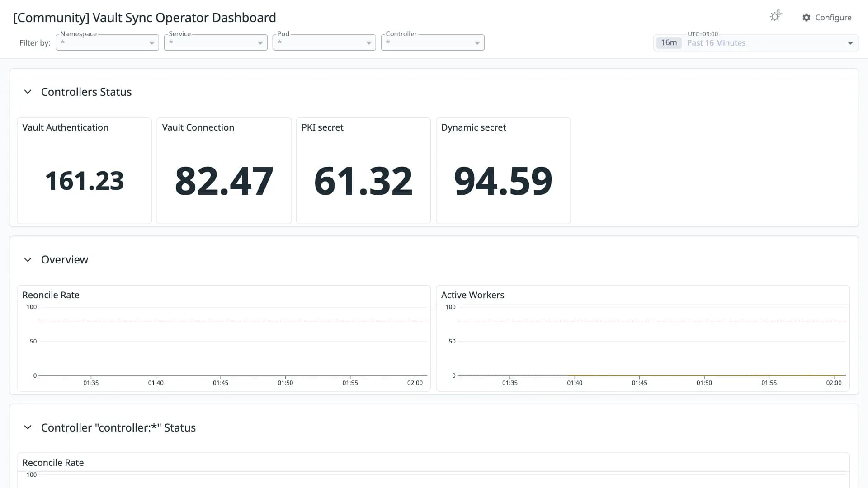
Task: Click the Reconcile Rate title in Overview
Action: click(x=51, y=295)
